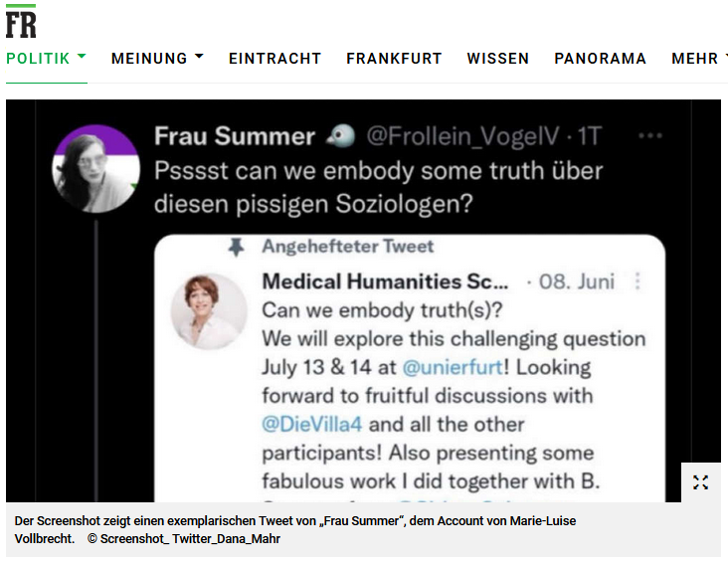Go to the Wissen section
The width and height of the screenshot is (728, 565).
tap(498, 59)
